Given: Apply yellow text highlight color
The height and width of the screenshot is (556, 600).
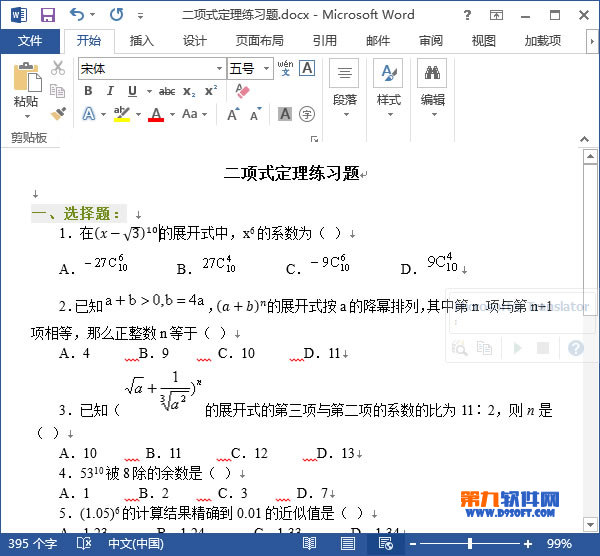Looking at the screenshot, I should click(x=122, y=114).
